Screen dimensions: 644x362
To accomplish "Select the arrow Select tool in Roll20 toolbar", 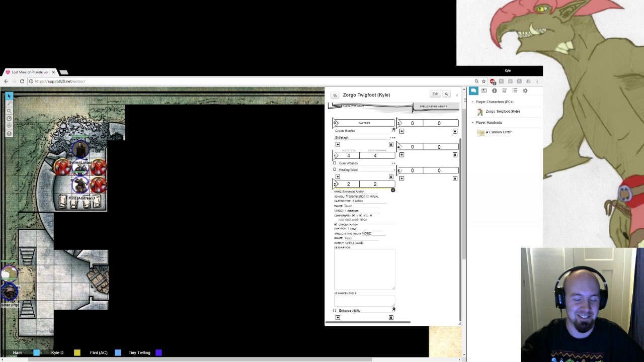I will click(x=9, y=96).
